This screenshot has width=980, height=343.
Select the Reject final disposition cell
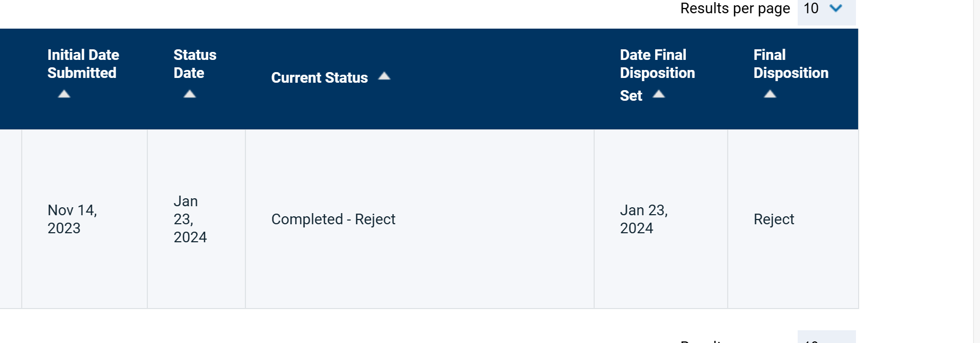pos(774,219)
